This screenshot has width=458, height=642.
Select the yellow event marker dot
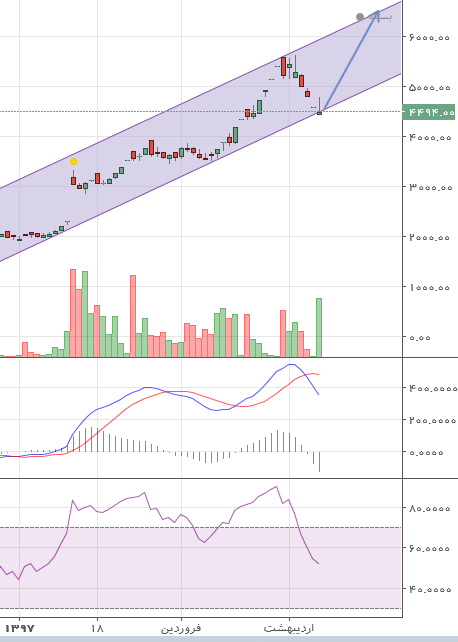point(73,161)
